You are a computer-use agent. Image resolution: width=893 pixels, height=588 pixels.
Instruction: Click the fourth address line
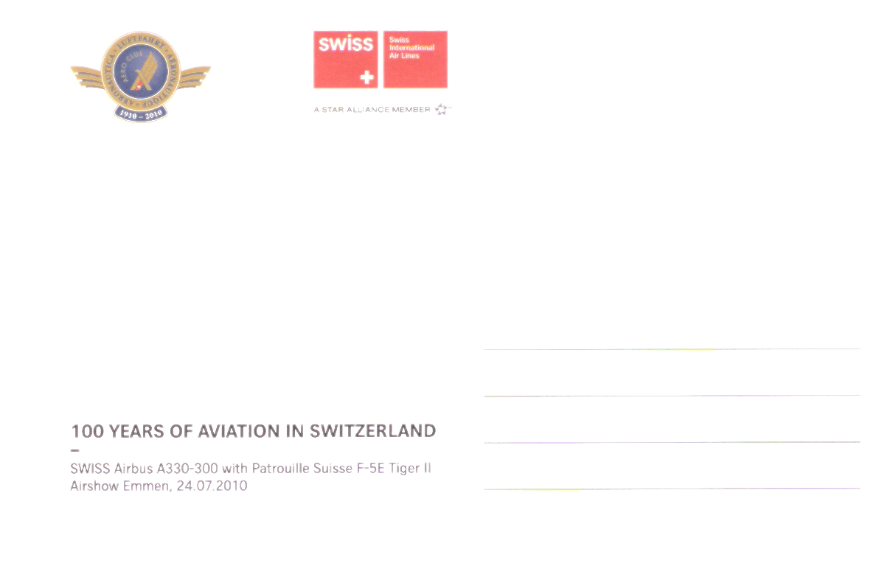tap(672, 489)
